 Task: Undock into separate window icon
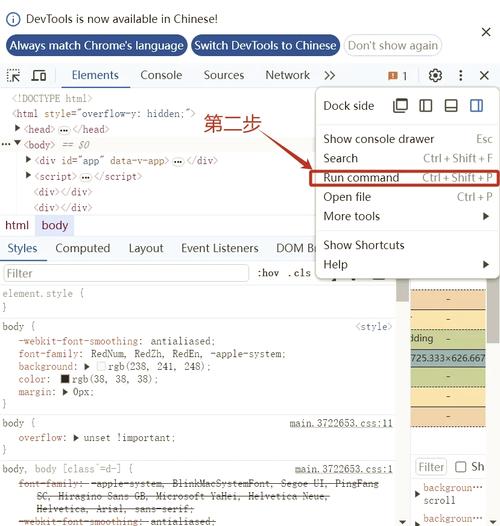[x=400, y=106]
